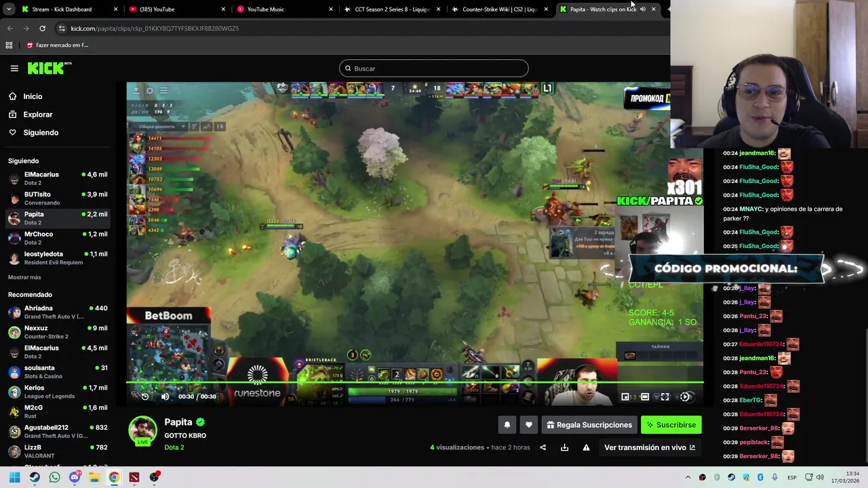The image size is (868, 488).
Task: Open leostyledota channel in sidebar
Action: point(58,258)
